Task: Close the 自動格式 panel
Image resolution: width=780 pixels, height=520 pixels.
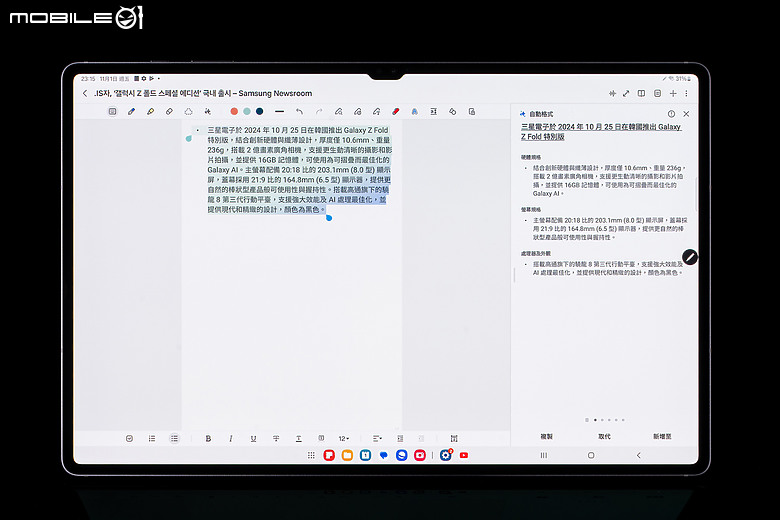Action: 686,114
